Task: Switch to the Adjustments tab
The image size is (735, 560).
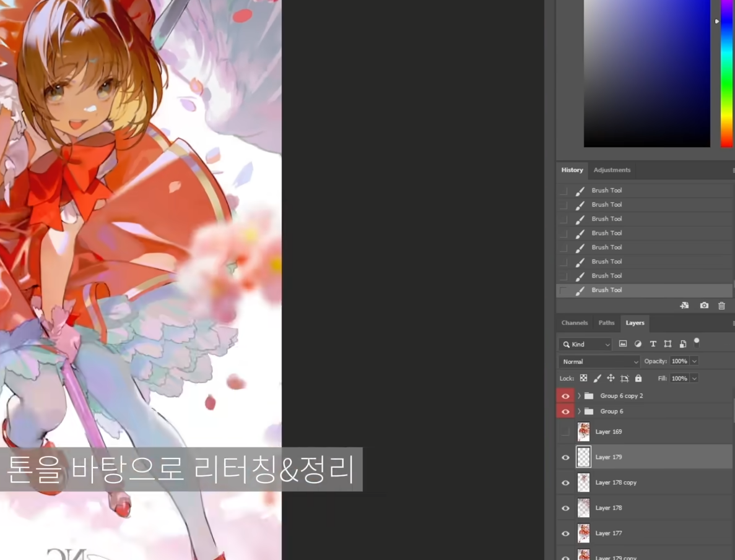Action: click(612, 170)
